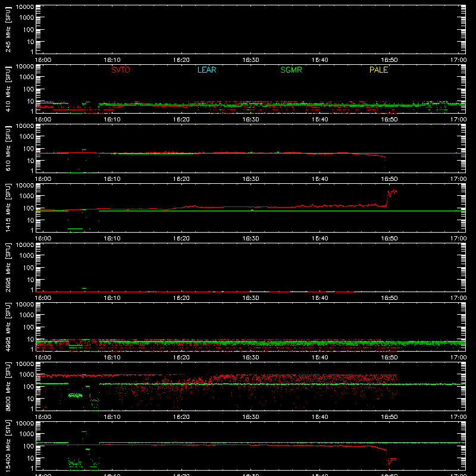
Task: Click 16:50 tick label of 1415 MHz panel
Action: 389,239
